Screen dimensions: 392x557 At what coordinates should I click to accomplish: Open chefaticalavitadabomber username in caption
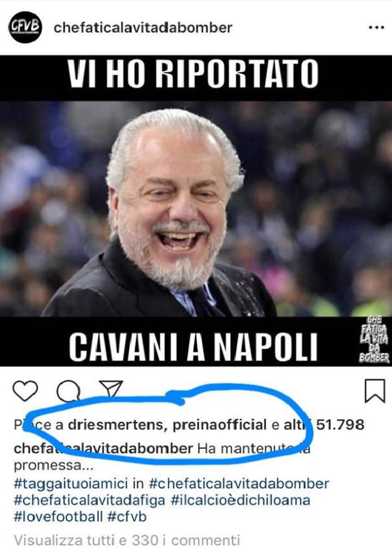click(x=103, y=449)
